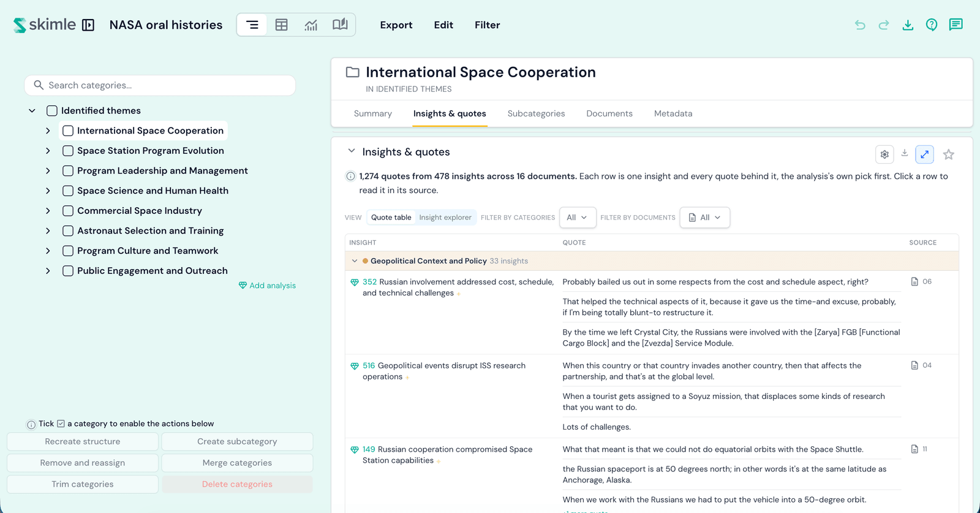Click the diamond icon for insight 516
This screenshot has width=980, height=513.
click(355, 366)
